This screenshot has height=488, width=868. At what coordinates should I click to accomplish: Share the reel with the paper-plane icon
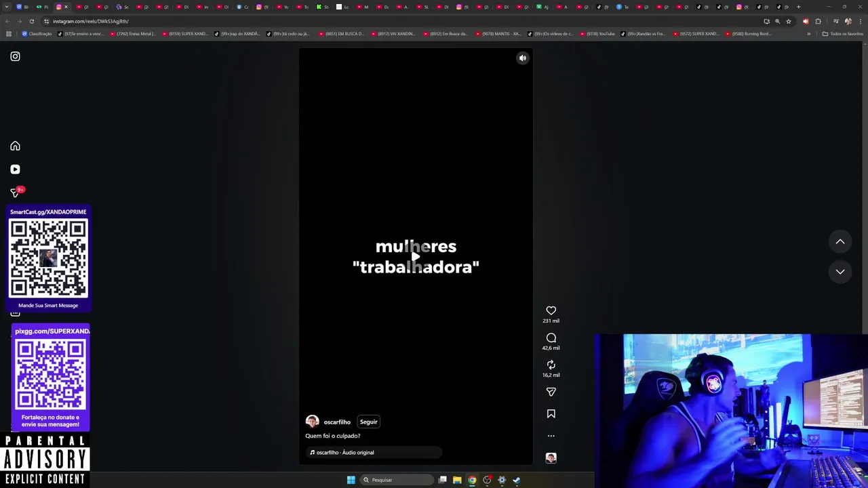[x=551, y=392]
